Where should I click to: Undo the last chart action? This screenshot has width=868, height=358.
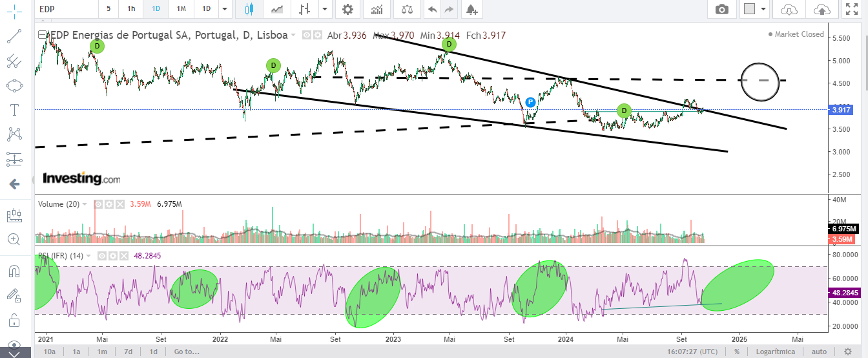click(x=432, y=9)
